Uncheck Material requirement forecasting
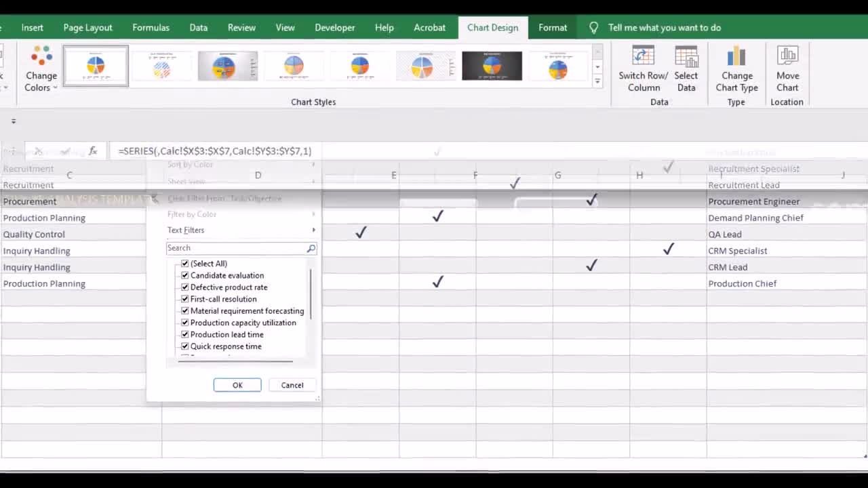Image resolution: width=868 pixels, height=488 pixels. pos(184,310)
